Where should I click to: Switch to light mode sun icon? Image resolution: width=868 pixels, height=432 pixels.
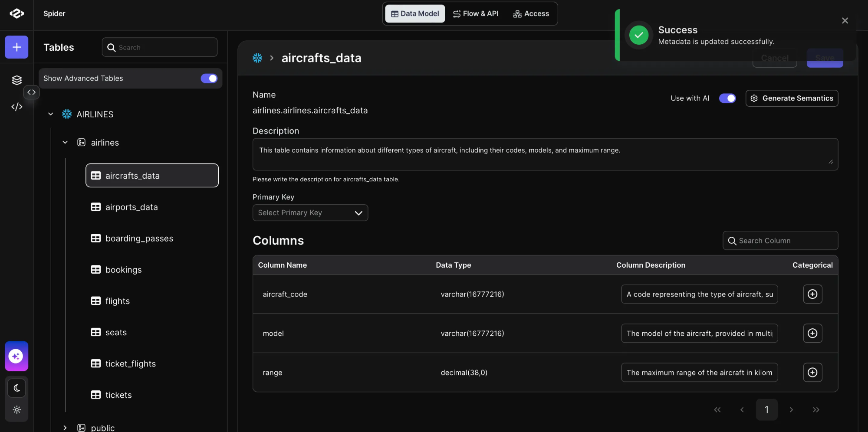pos(16,410)
